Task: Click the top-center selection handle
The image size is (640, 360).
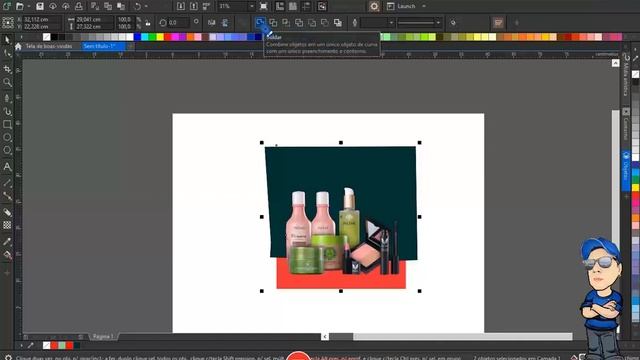Action: 341,142
